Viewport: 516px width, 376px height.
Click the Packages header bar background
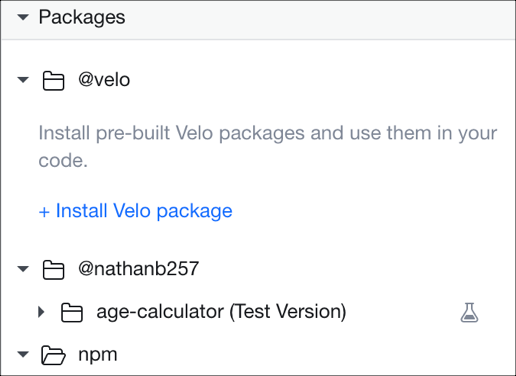[258, 20]
